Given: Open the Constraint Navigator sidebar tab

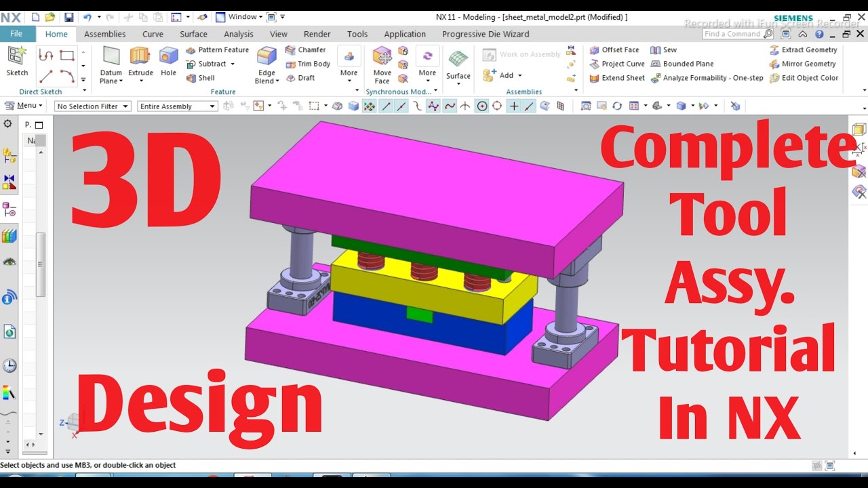Looking at the screenshot, I should (9, 182).
